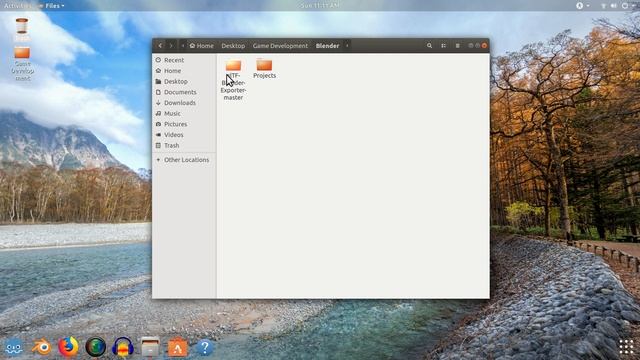
Task: Open Home in the sidebar
Action: [184, 71]
